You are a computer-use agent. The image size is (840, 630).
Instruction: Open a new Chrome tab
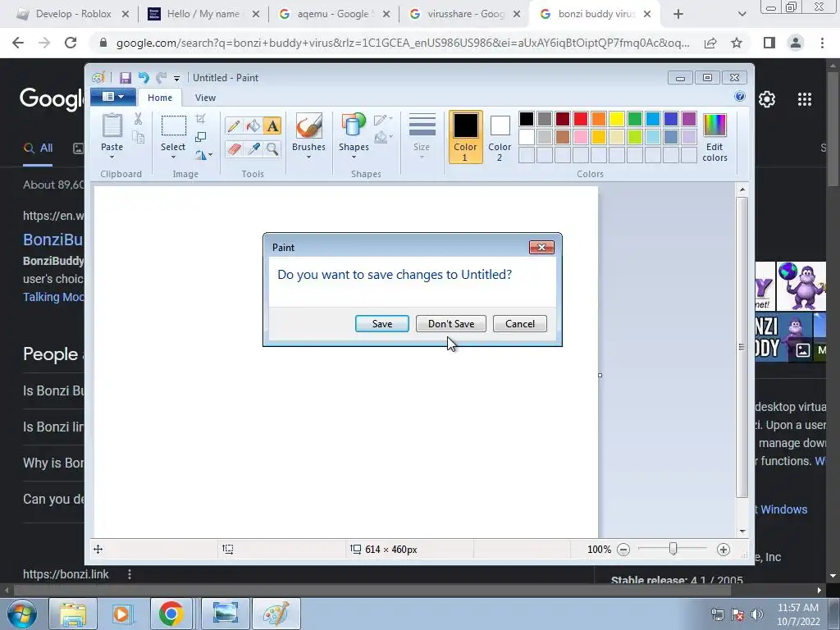tap(678, 14)
